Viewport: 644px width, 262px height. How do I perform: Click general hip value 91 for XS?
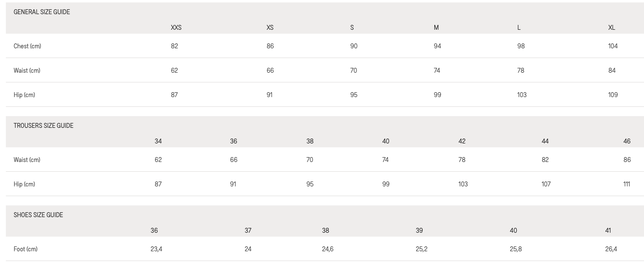click(x=270, y=95)
